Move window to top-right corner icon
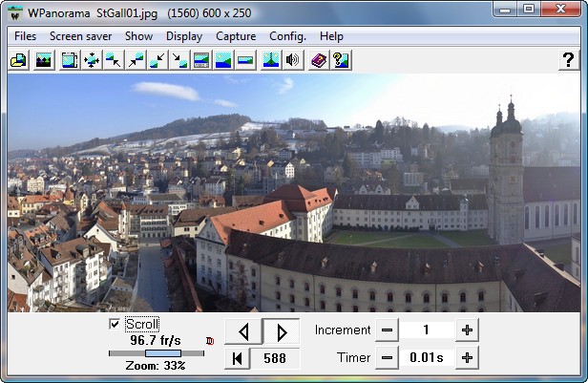 pyautogui.click(x=136, y=60)
